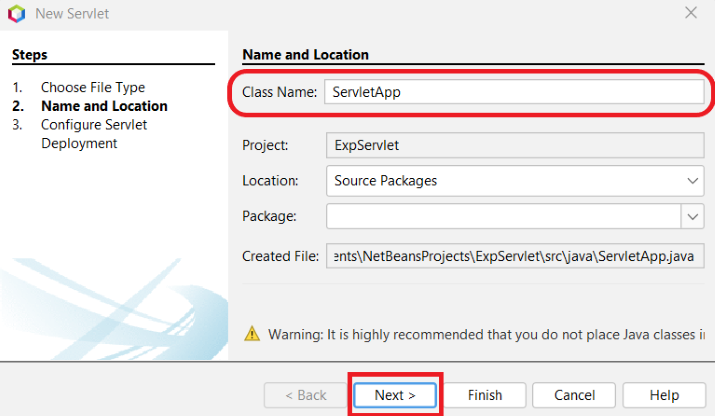
Task: Open the Location dropdown showing Source Packages
Action: 515,181
